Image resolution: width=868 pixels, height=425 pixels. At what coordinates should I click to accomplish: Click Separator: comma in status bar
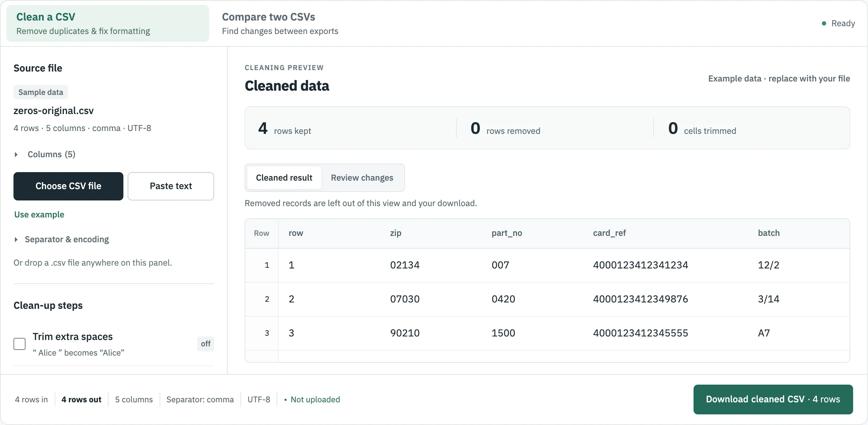click(200, 399)
